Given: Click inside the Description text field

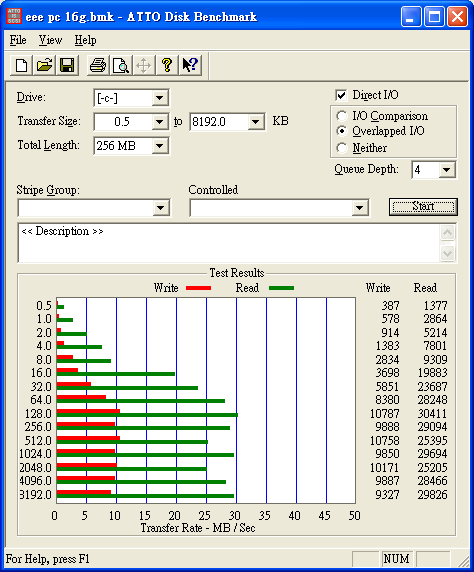Looking at the screenshot, I should [x=229, y=243].
